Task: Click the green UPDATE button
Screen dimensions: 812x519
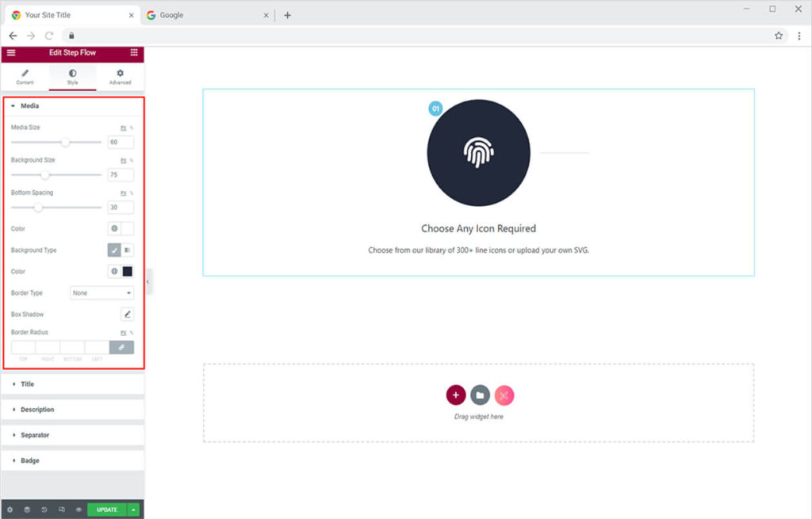Action: [x=106, y=509]
